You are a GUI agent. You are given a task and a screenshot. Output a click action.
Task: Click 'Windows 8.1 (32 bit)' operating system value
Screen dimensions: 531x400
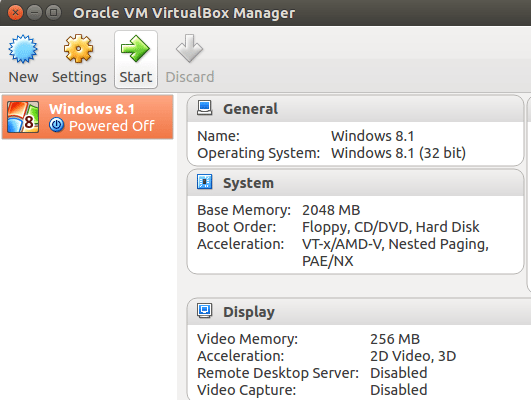click(398, 153)
